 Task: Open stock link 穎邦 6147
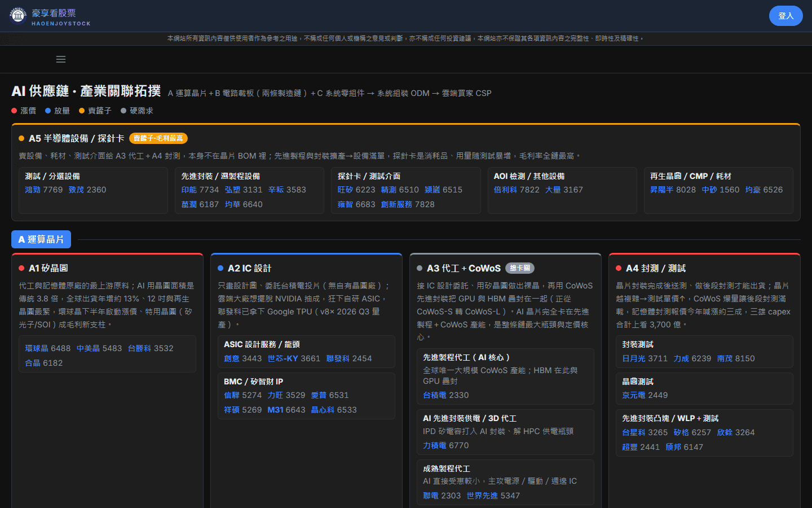[x=685, y=447]
